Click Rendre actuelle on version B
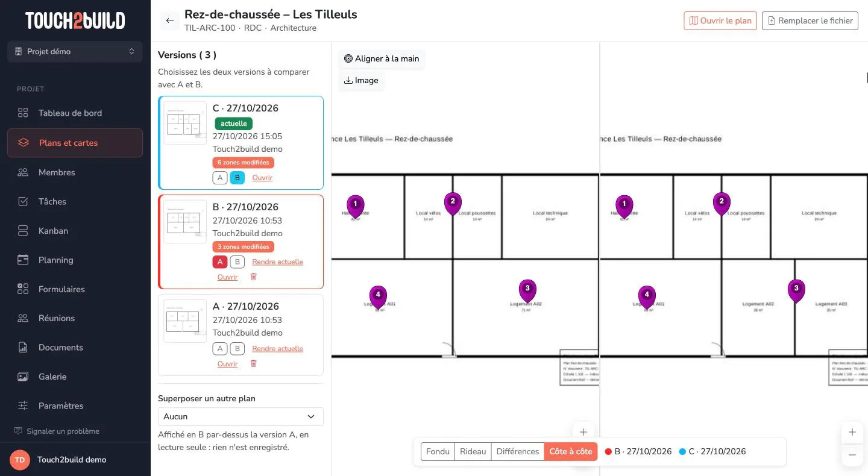The width and height of the screenshot is (868, 476). click(277, 261)
